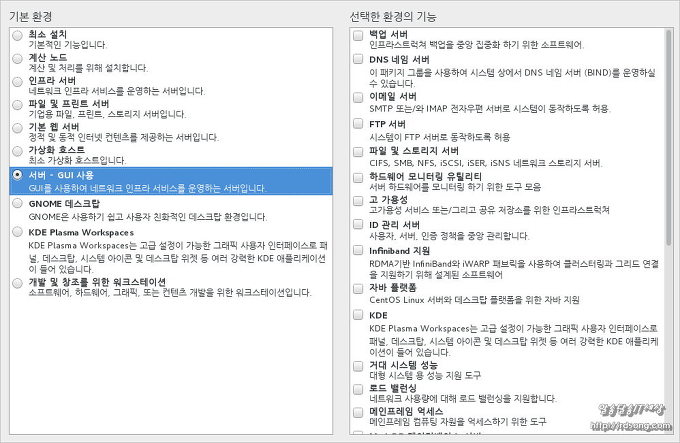Select the GNOME 데스크탑 environment
Viewport: 680px width, 443px height.
pos(18,204)
